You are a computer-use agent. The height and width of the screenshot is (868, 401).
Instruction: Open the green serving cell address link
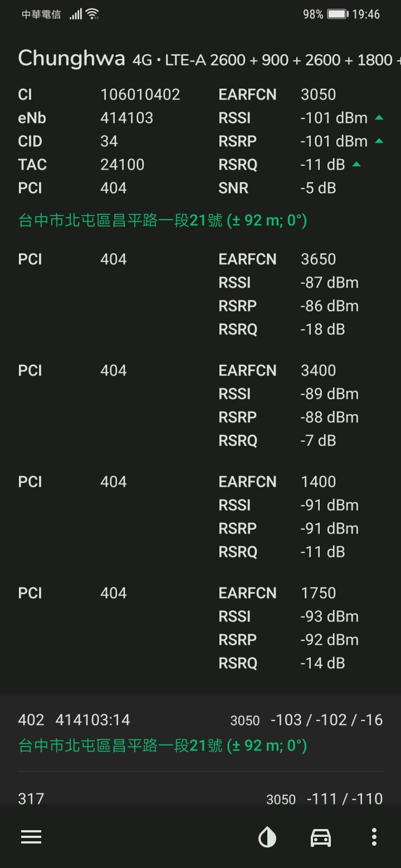click(163, 221)
